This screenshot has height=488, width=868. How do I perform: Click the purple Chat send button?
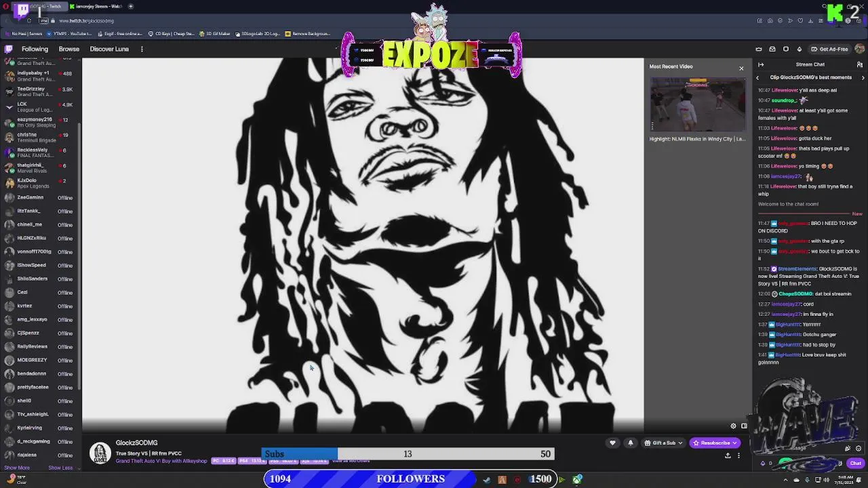(x=855, y=464)
